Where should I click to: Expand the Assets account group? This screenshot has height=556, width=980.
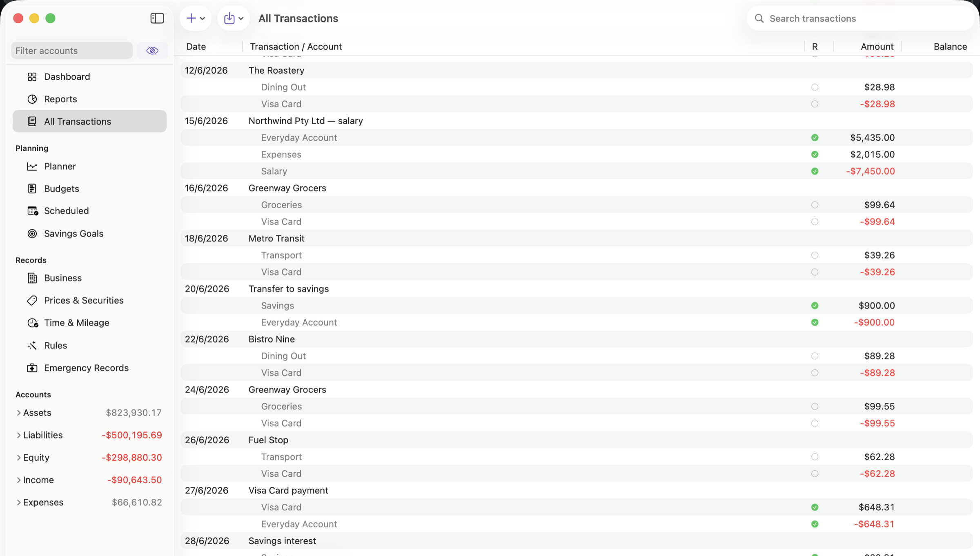pos(18,413)
